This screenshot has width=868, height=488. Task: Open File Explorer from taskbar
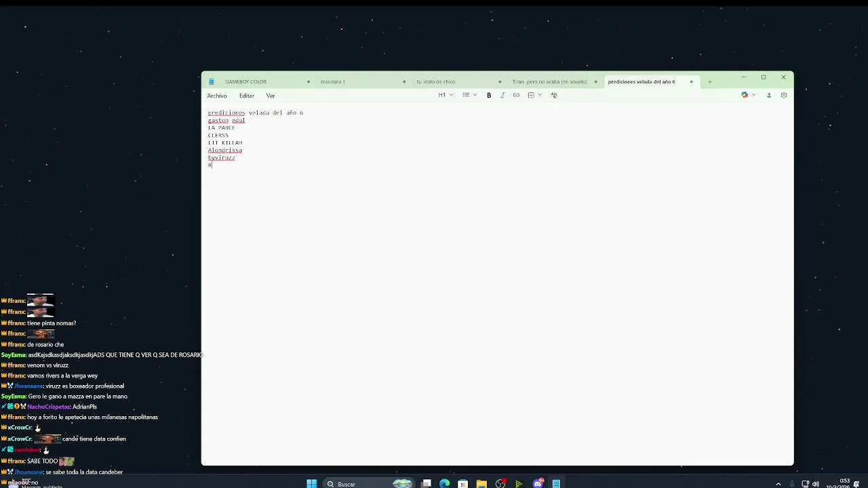[x=481, y=484]
